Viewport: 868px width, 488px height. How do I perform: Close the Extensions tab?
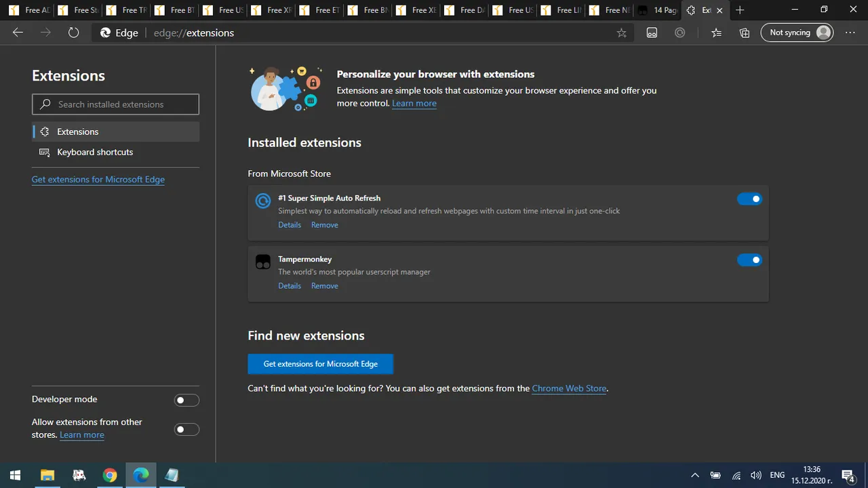[719, 10]
